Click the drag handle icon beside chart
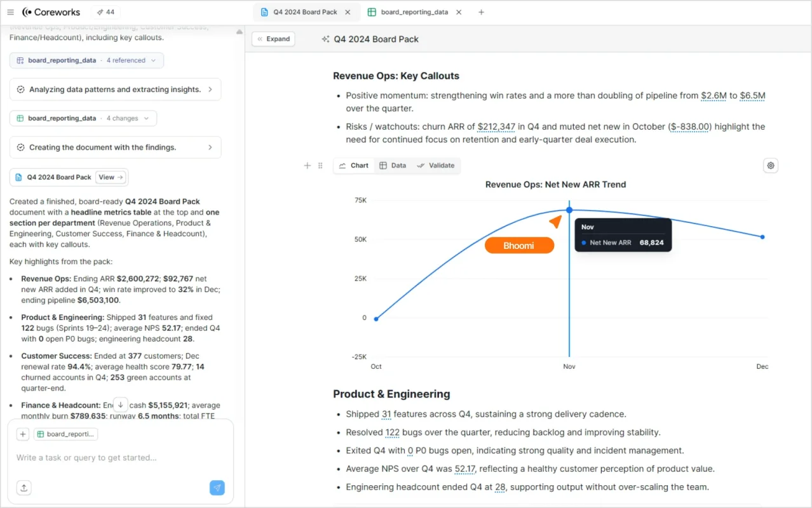 (x=320, y=166)
